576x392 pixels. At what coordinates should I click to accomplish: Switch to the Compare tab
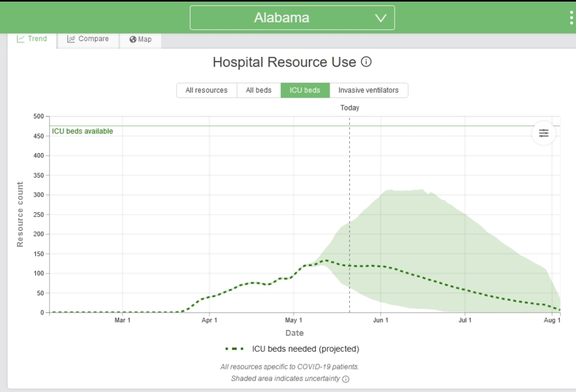[x=88, y=39]
